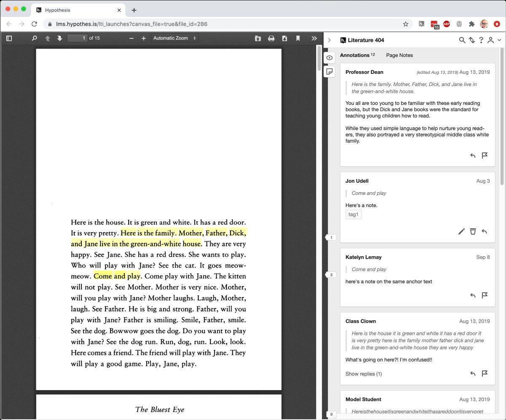Open the user account menu
The height and width of the screenshot is (420, 506).
pos(493,40)
